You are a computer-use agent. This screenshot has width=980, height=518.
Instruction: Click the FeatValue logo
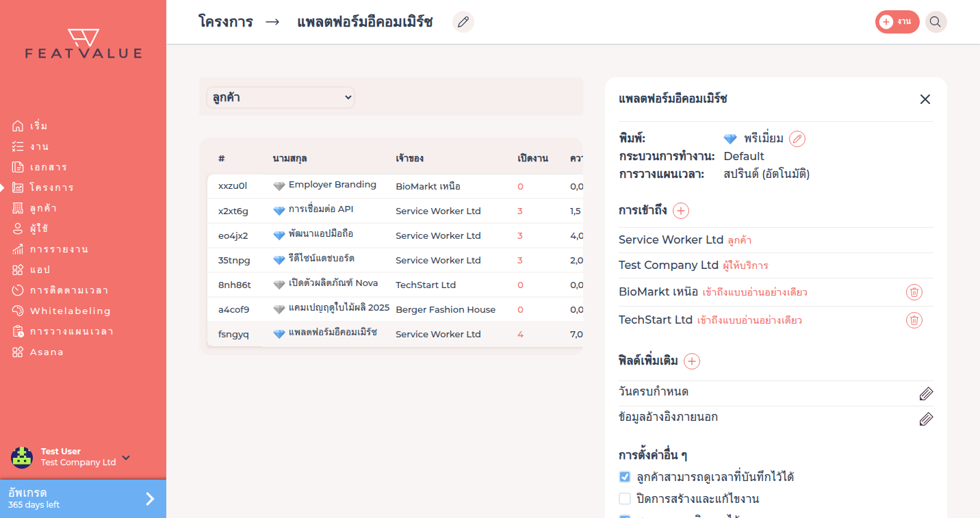pyautogui.click(x=83, y=44)
